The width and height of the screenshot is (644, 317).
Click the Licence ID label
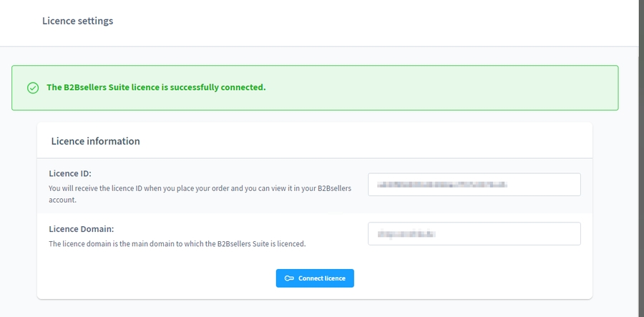pos(70,173)
